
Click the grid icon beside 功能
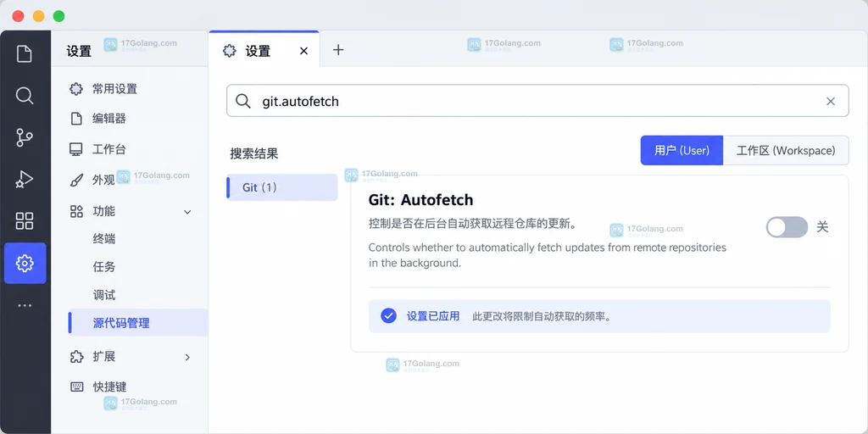pos(76,211)
